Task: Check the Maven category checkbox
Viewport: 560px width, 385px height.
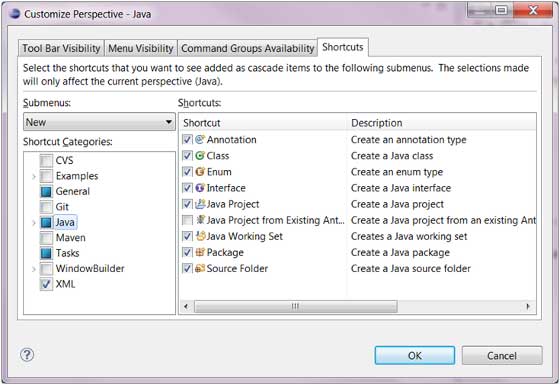Action: 46,238
